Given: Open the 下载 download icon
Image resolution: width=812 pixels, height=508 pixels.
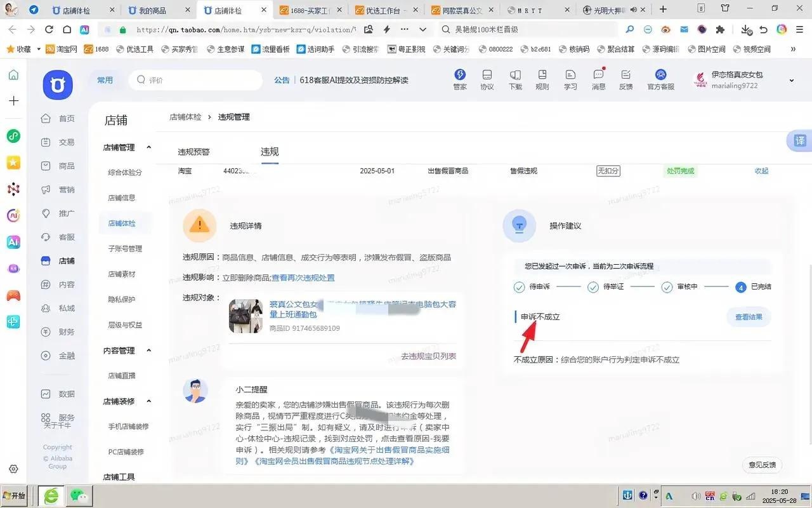Looking at the screenshot, I should point(515,79).
